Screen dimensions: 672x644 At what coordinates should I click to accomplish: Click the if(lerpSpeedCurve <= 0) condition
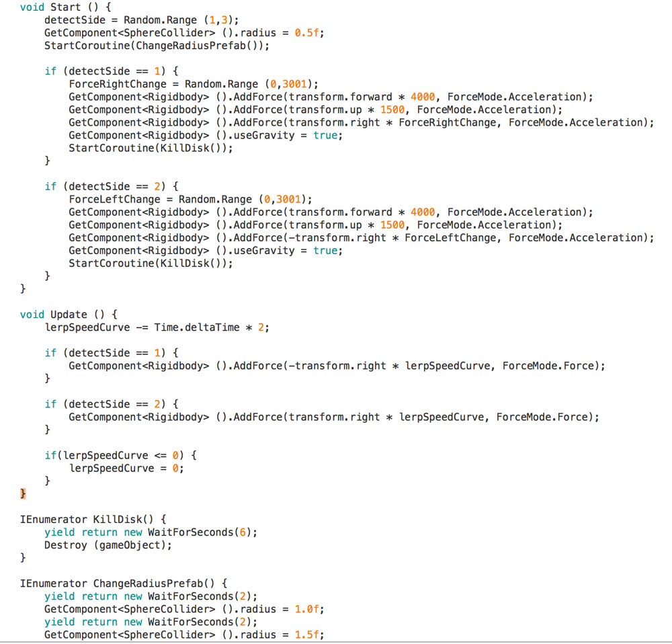pyautogui.click(x=121, y=455)
